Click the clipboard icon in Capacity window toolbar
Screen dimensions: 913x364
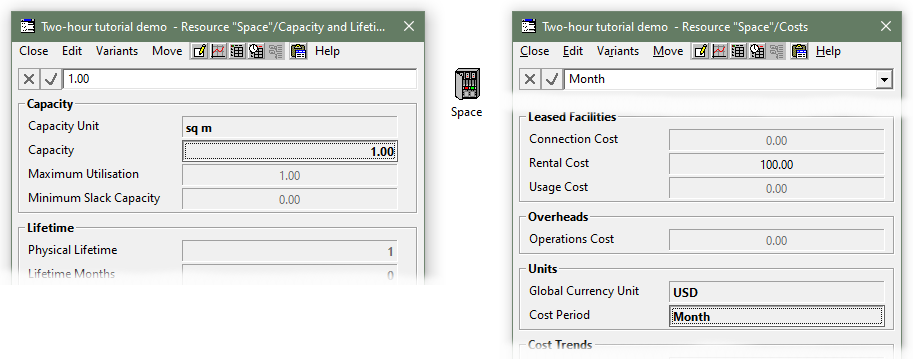(298, 51)
